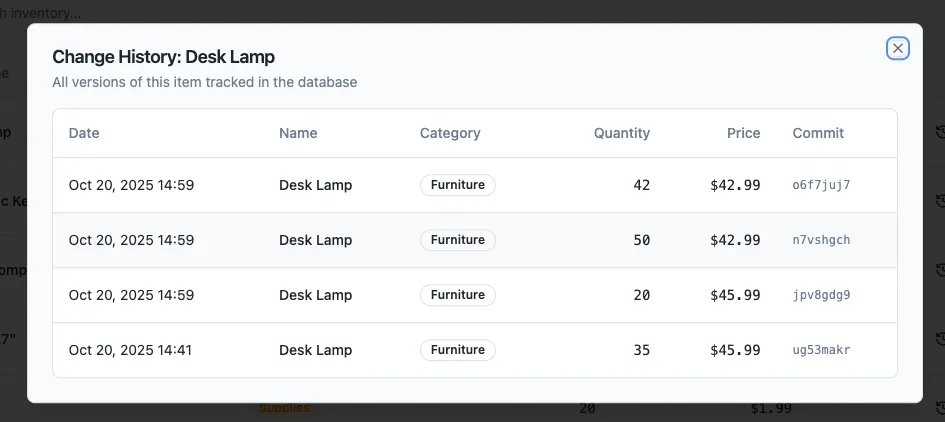Close the Change History dialog
Viewport: 945px width, 422px height.
(897, 48)
